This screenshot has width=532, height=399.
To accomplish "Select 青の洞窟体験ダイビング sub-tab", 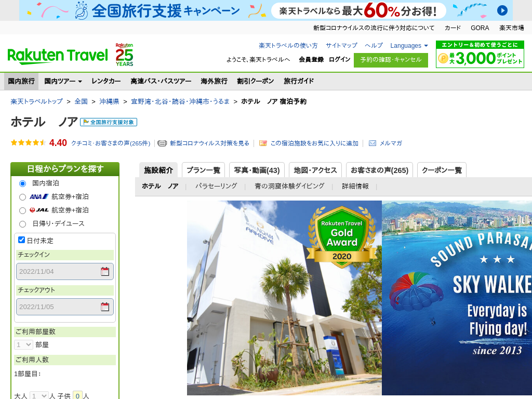I will point(289,186).
